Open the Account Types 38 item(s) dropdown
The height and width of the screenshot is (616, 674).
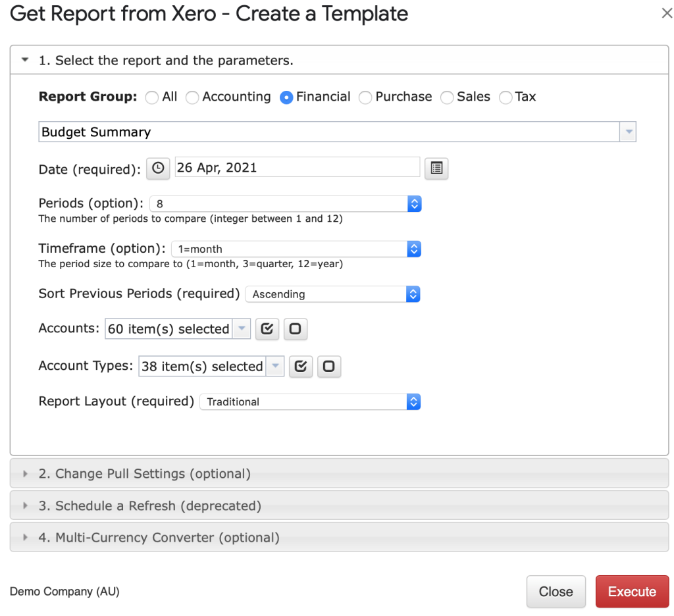coord(211,367)
